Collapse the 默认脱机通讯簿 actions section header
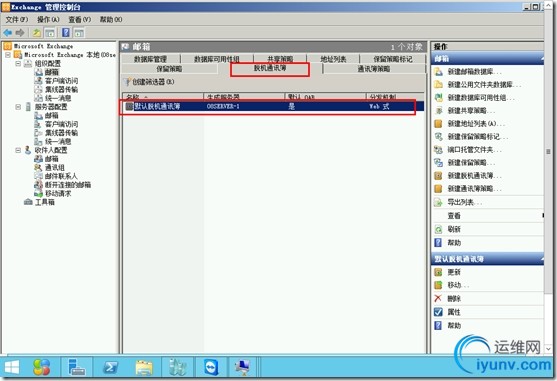Image resolution: width=557 pixels, height=381 pixels. click(x=541, y=259)
